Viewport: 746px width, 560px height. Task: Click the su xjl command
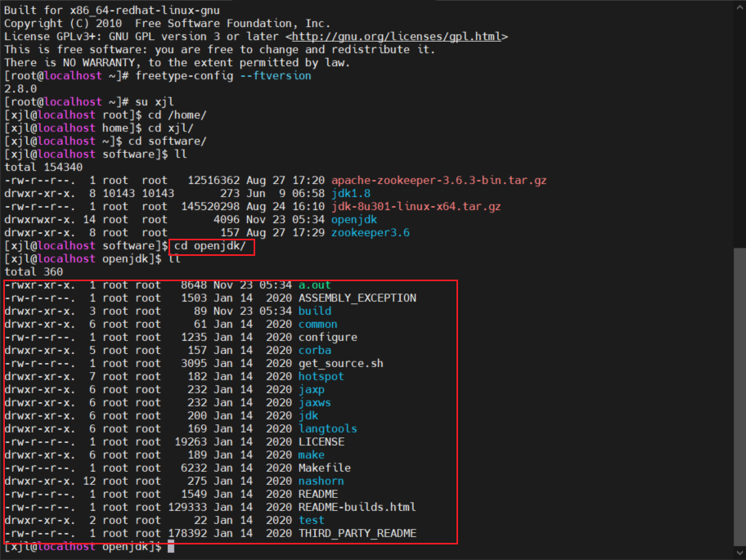[x=155, y=102]
